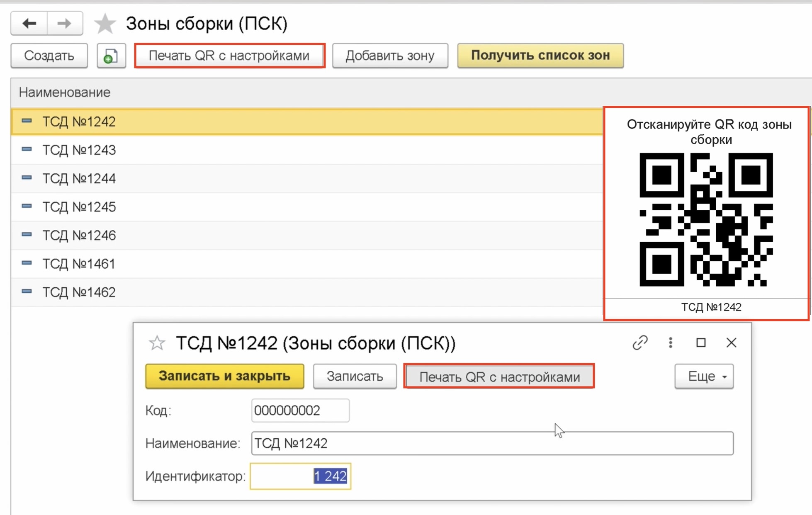Click Печать QR с настройками inside the dialog
This screenshot has height=515, width=812.
pyautogui.click(x=499, y=377)
